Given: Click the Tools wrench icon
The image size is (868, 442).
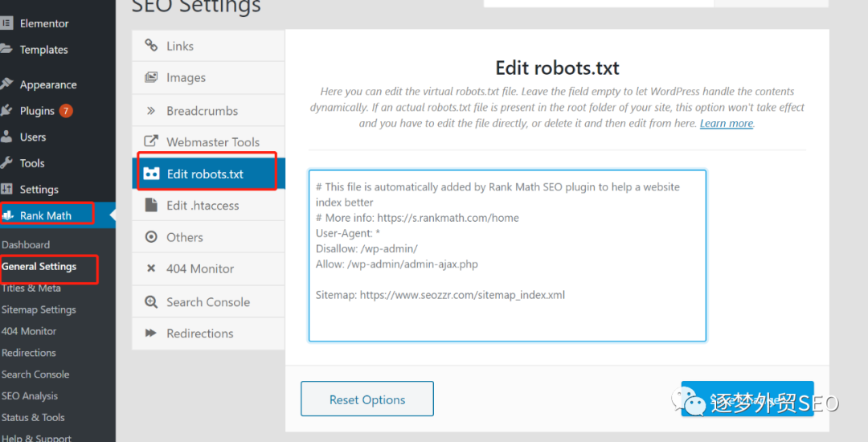Looking at the screenshot, I should pos(6,162).
